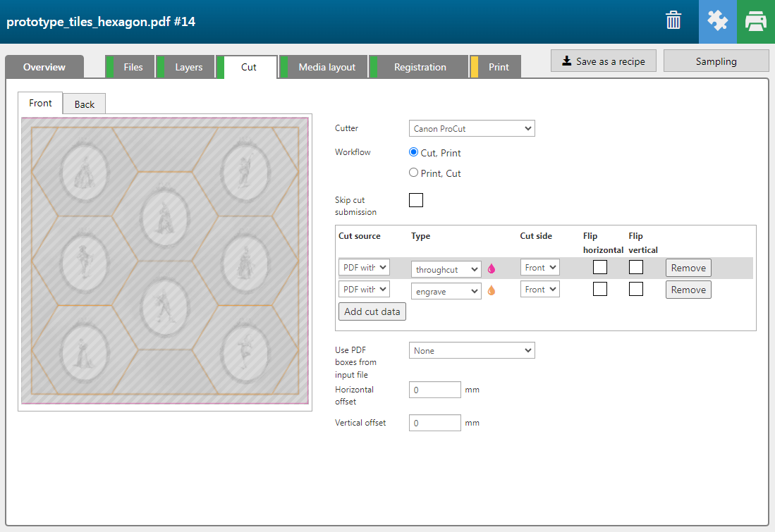Viewport: 775px width, 532px height.
Task: Click the trash bin delete icon
Action: point(673,21)
